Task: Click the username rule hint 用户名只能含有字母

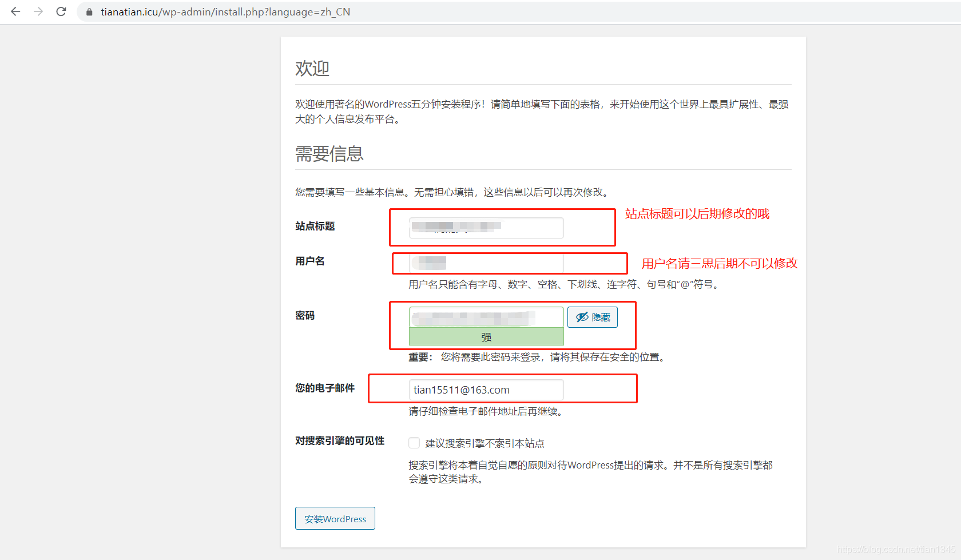Action: [x=564, y=284]
